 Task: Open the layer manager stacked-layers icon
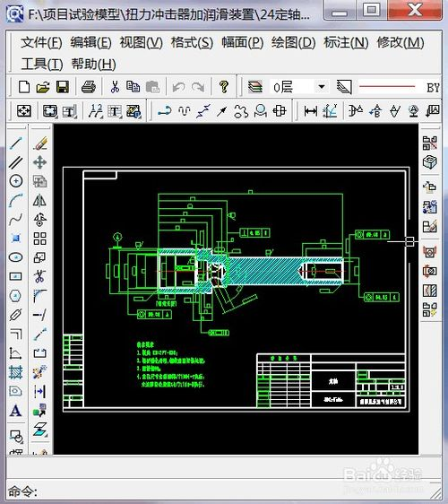click(x=255, y=87)
